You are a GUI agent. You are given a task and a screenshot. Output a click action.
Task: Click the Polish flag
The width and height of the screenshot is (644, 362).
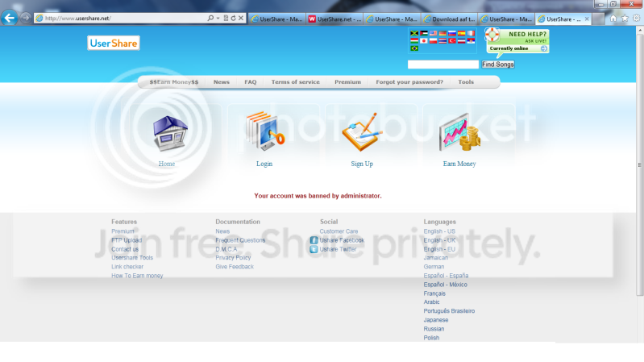[434, 40]
